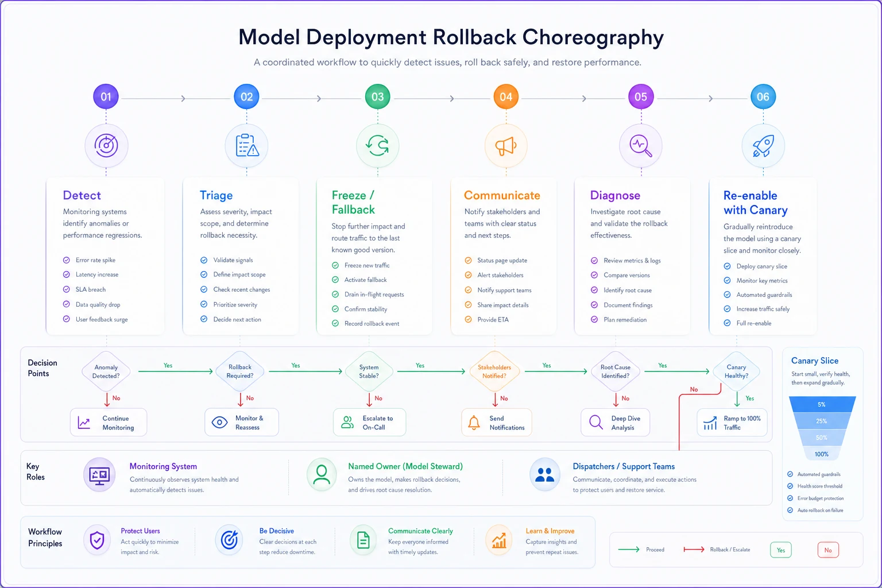The height and width of the screenshot is (588, 882).
Task: Select the orange step 04 circle
Action: [506, 96]
